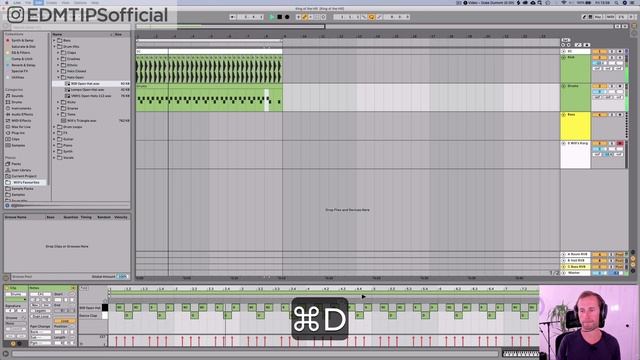Image resolution: width=640 pixels, height=360 pixels.
Task: Click the Samples category icon
Action: [x=8, y=145]
